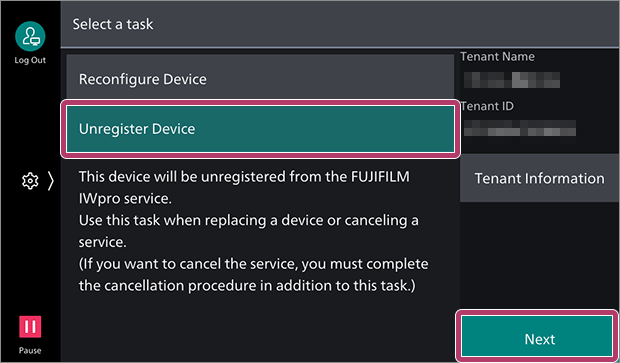This screenshot has width=620, height=363.
Task: Click the Log Out user icon
Action: [30, 36]
